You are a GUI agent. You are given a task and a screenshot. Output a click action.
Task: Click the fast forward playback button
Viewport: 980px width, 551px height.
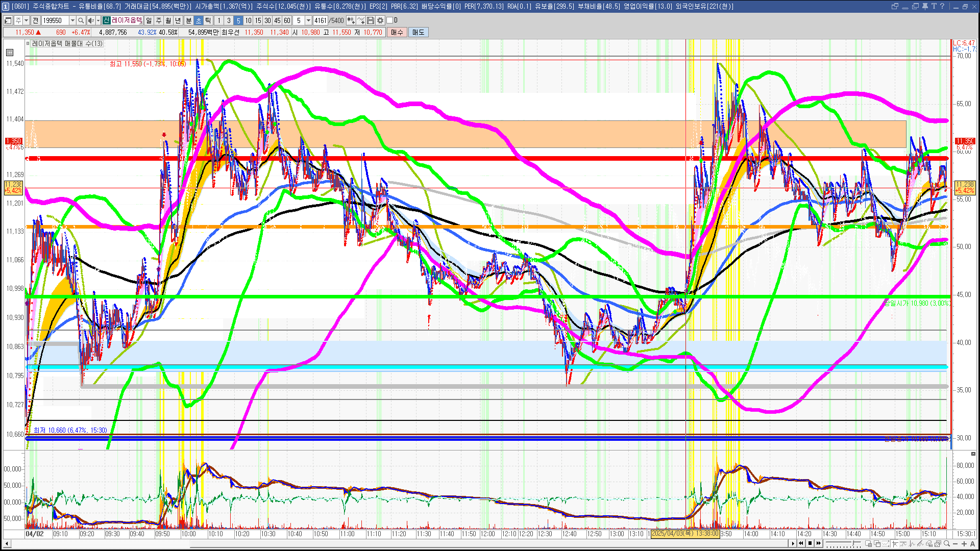(819, 543)
